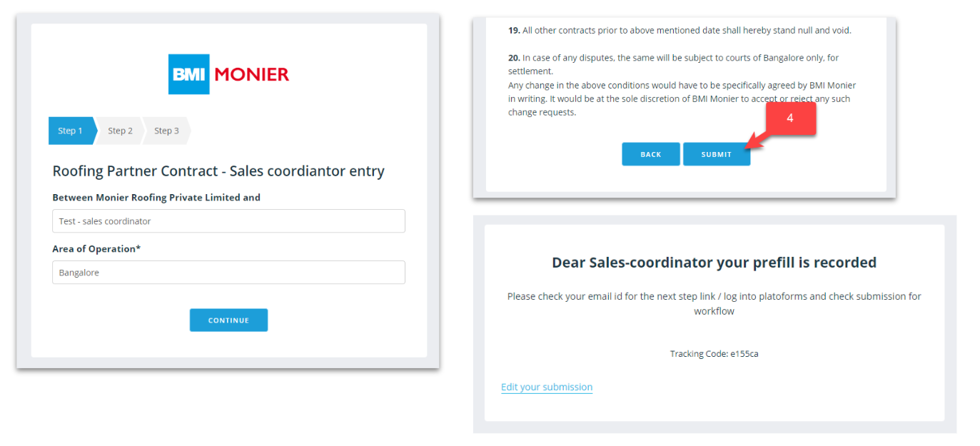
Task: Submit the contract with the SUBMIT button
Action: tap(716, 154)
